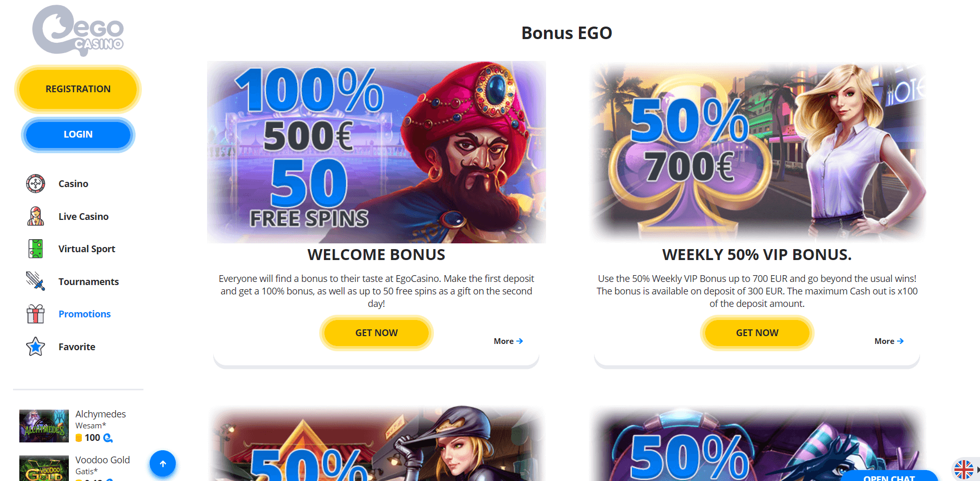Click the Live Casino dealer icon
This screenshot has height=481, width=980.
[35, 216]
